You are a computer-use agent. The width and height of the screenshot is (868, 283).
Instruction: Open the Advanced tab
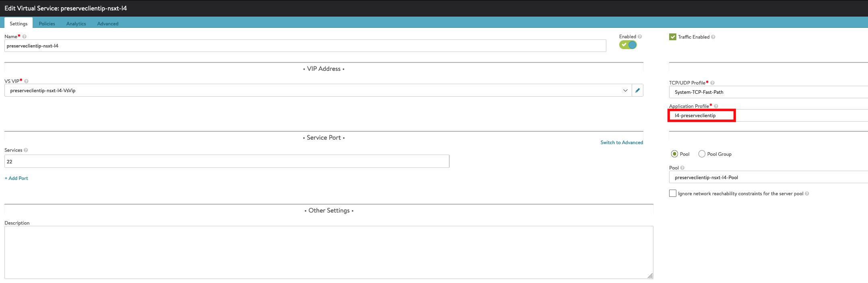108,24
